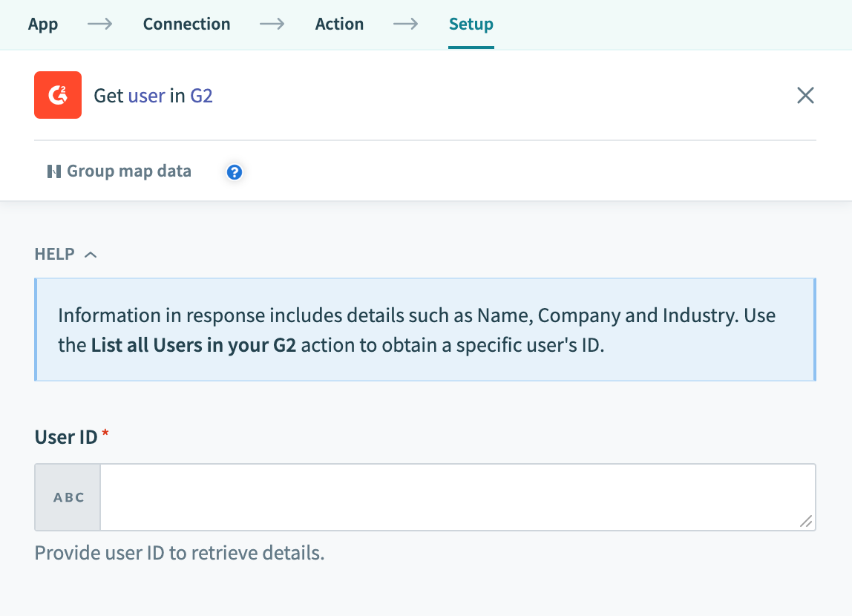852x616 pixels.
Task: Open the help tooltip question mark icon
Action: 233,171
